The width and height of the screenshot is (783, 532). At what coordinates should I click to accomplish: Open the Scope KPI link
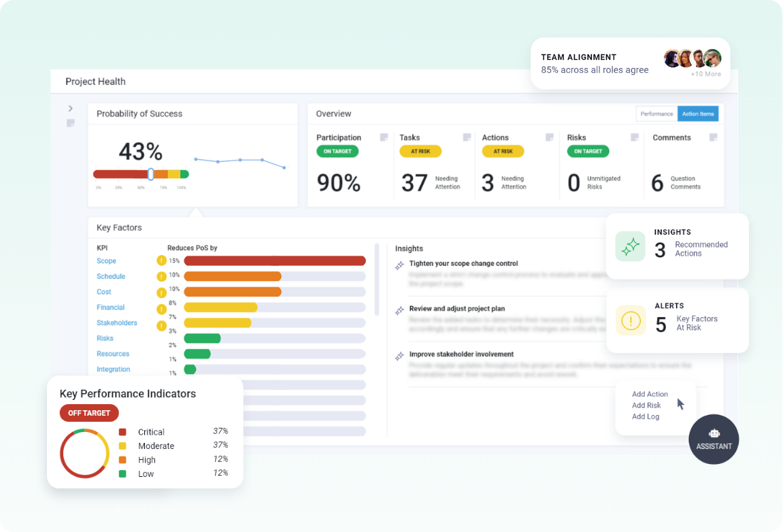coord(106,261)
